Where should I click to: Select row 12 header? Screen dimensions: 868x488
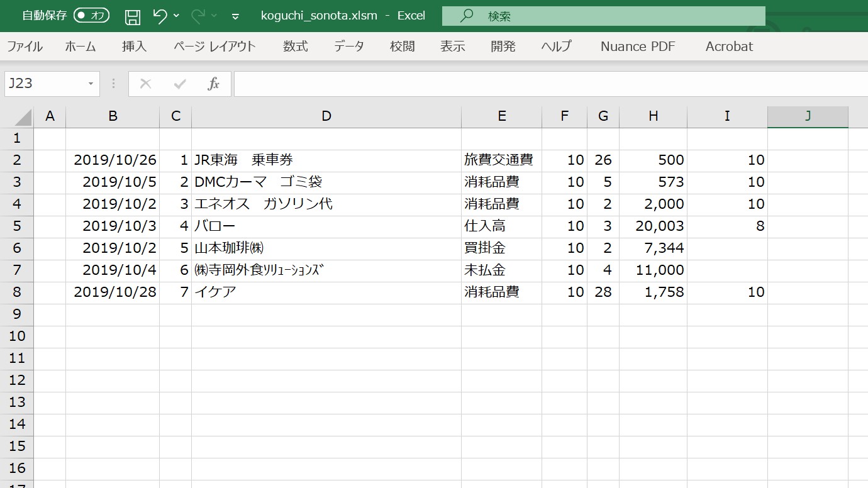pos(16,380)
